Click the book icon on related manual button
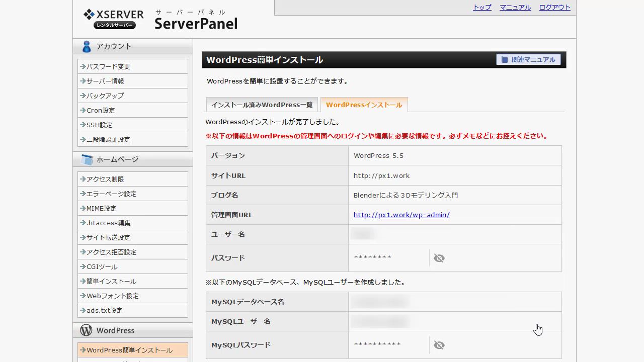This screenshot has height=362, width=644. coord(505,59)
